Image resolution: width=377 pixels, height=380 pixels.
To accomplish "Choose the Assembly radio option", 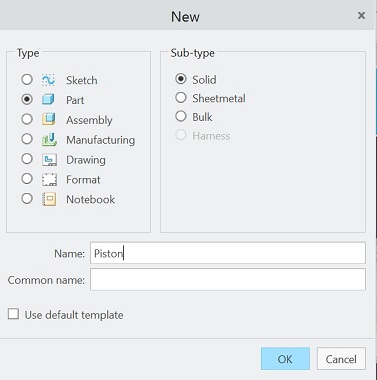I will coord(27,119).
